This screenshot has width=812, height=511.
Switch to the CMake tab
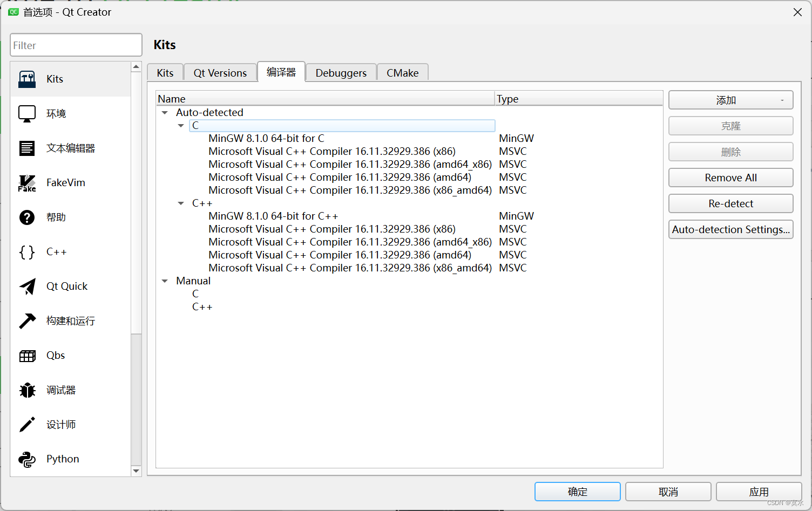pos(402,72)
